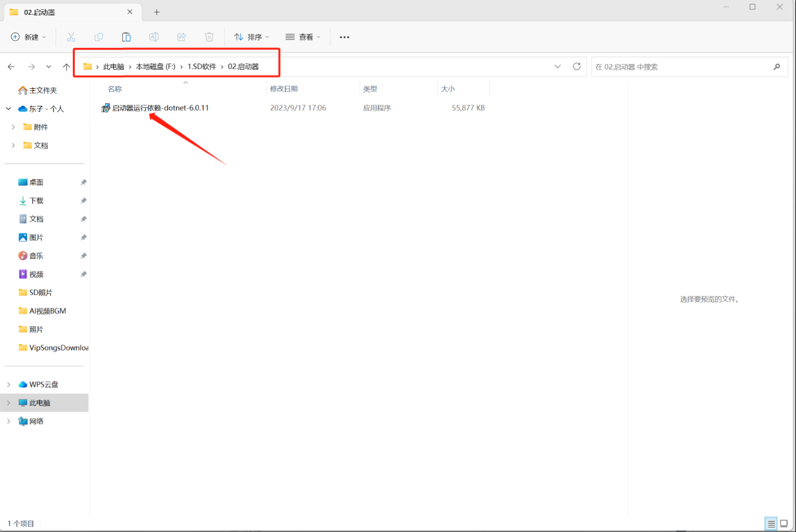This screenshot has width=796, height=532.
Task: Unpin 桌面 via its pin icon
Action: tap(83, 182)
